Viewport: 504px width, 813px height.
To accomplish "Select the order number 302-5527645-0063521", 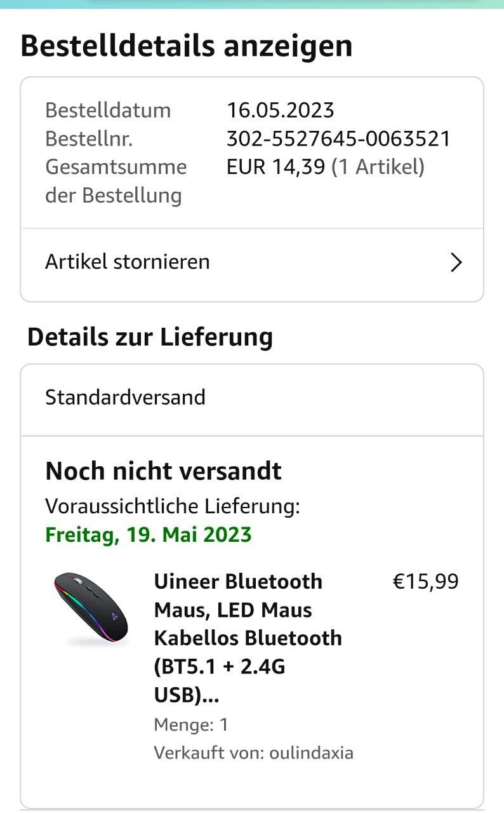I will 338,138.
